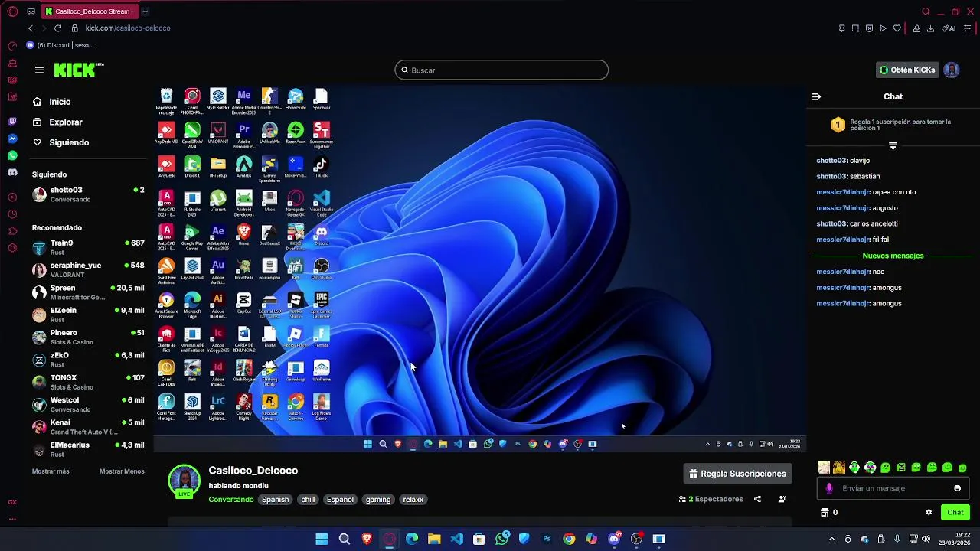Open recommended channel ElZeein
This screenshot has height=551, width=980.
click(x=87, y=315)
